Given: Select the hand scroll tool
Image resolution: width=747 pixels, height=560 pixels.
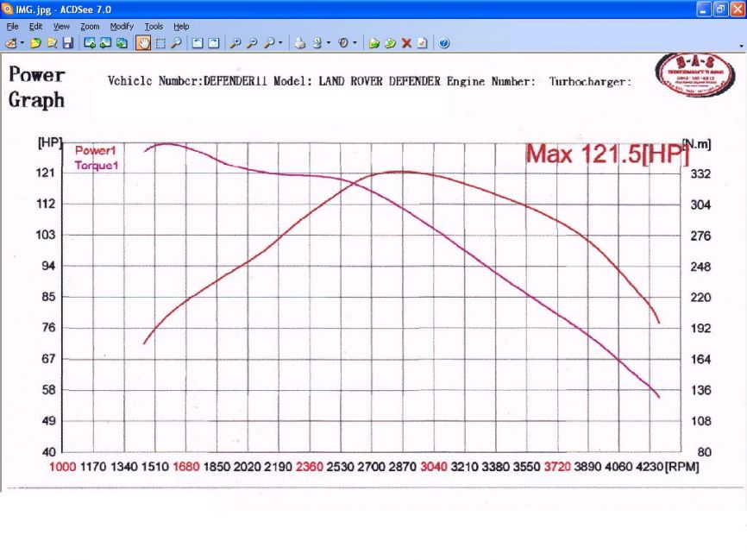Looking at the screenshot, I should coord(143,43).
